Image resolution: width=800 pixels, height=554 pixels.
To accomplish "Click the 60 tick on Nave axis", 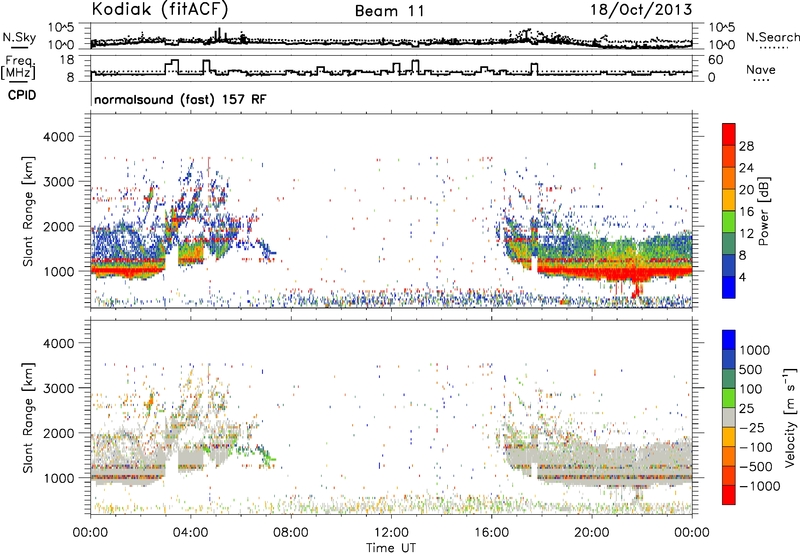I will click(x=716, y=60).
